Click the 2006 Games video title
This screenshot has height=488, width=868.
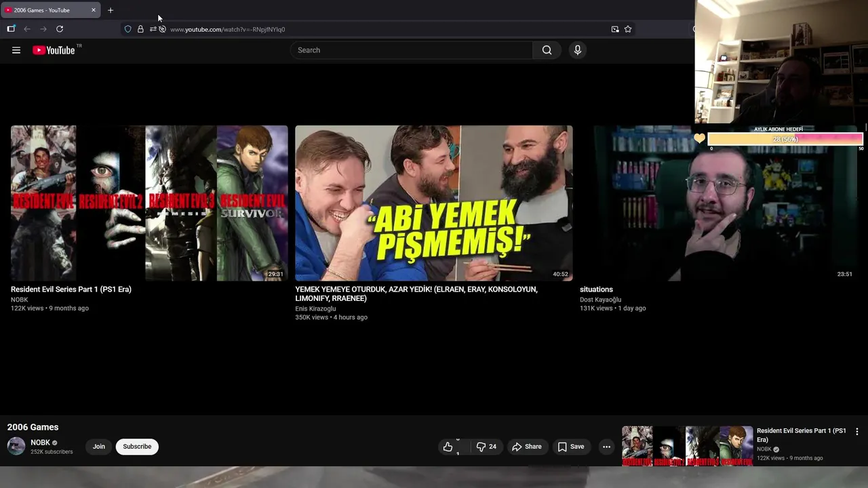(x=33, y=427)
